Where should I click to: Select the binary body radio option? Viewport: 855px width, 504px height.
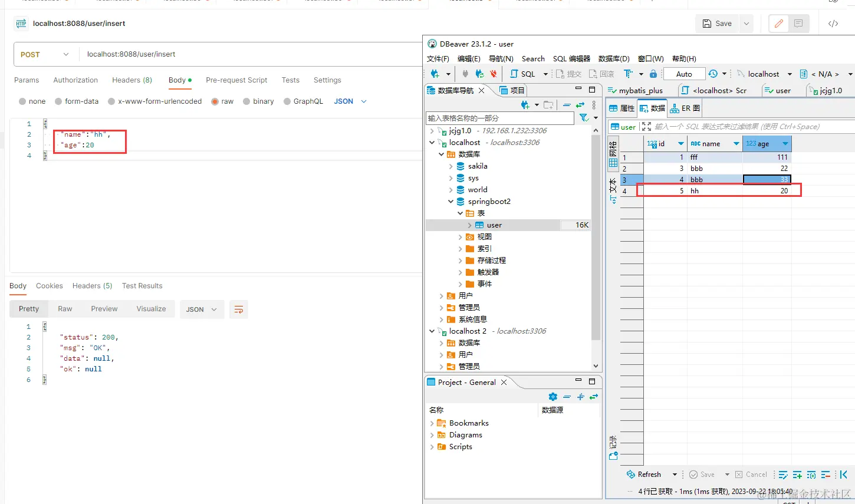tap(246, 101)
